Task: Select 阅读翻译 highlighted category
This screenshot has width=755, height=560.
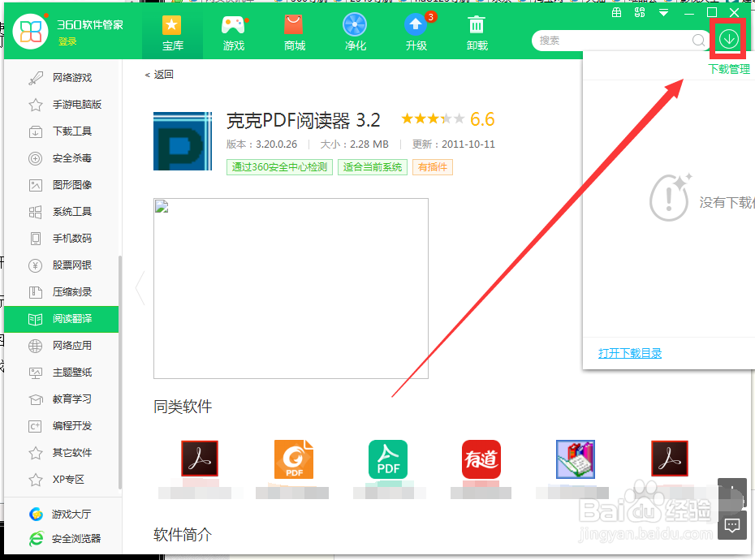Action: (x=61, y=319)
